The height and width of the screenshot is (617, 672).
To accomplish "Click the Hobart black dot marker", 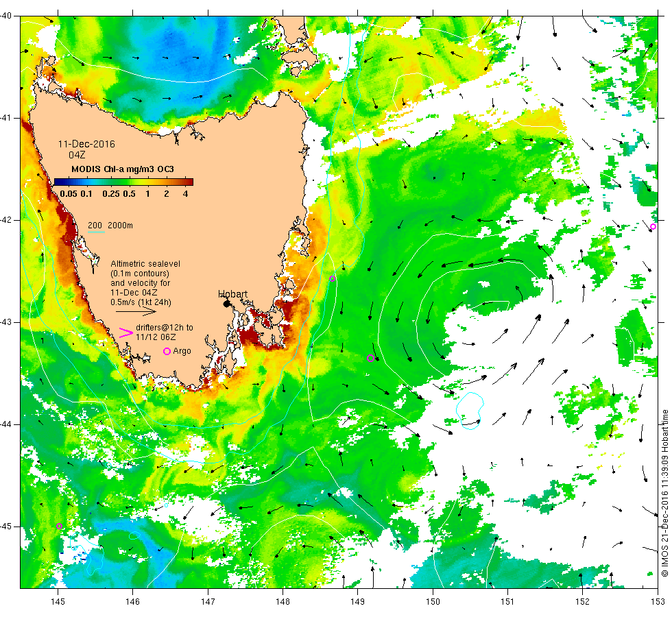I will (x=227, y=304).
